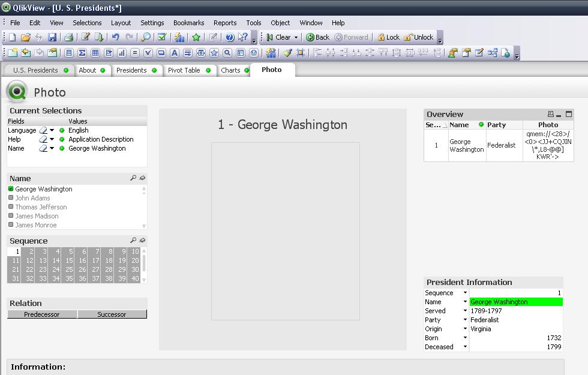Open the Search magnifier icon
The width and height of the screenshot is (588, 375).
(146, 37)
